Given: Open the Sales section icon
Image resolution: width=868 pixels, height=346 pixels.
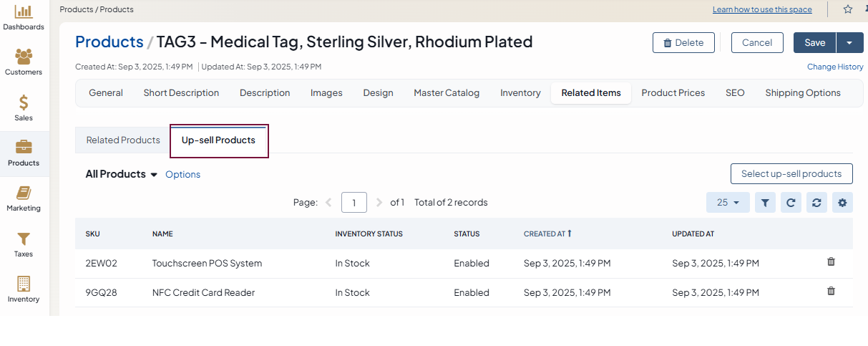Looking at the screenshot, I should click(x=24, y=103).
